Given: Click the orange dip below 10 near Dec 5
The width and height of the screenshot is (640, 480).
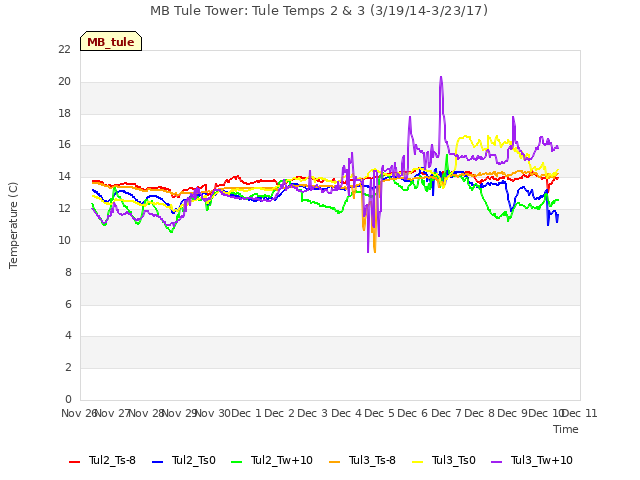Looking at the screenshot, I should 374,250.
